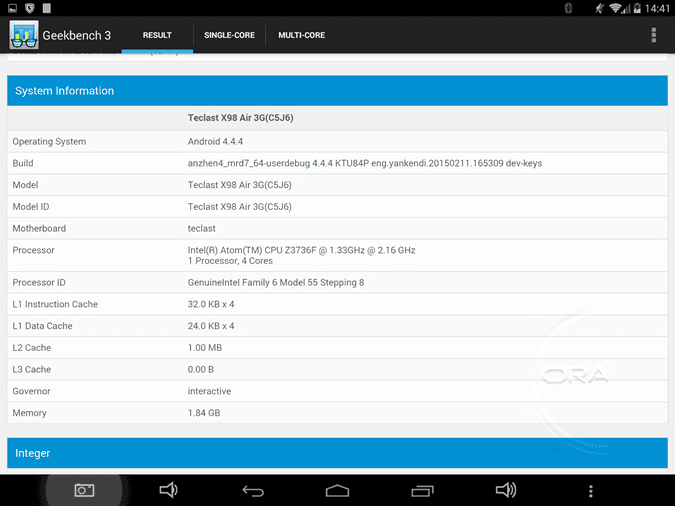Tap the muted sound icon in status bar
675x506 pixels.
coord(599,8)
